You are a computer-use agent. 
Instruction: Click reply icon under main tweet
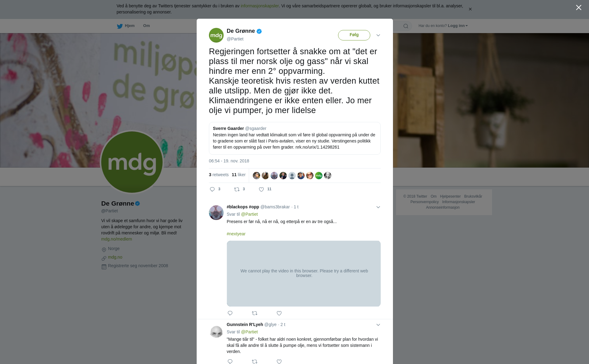pos(212,189)
